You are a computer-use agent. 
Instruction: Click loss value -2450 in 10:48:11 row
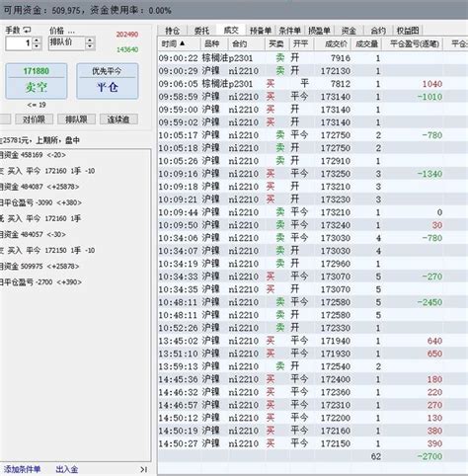coord(429,302)
